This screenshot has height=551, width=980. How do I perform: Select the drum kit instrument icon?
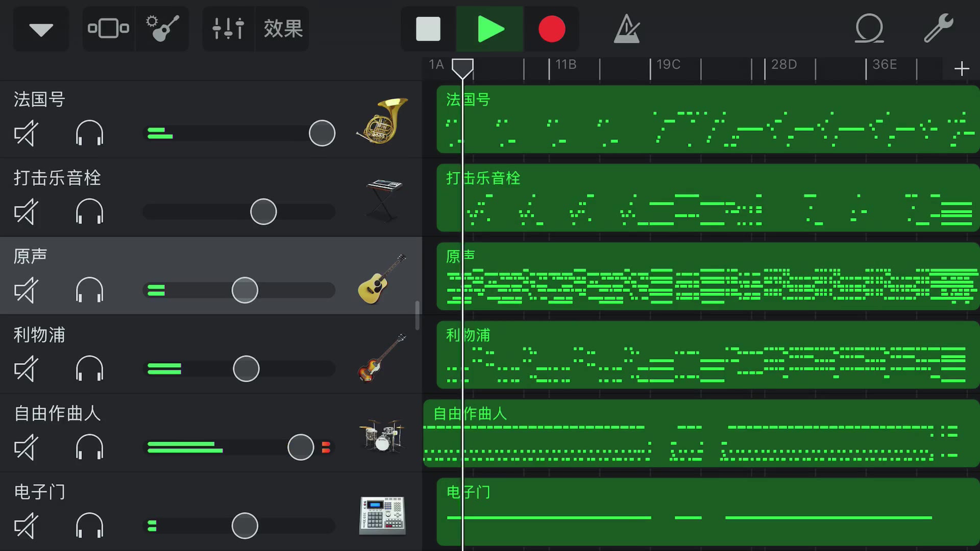pyautogui.click(x=382, y=436)
